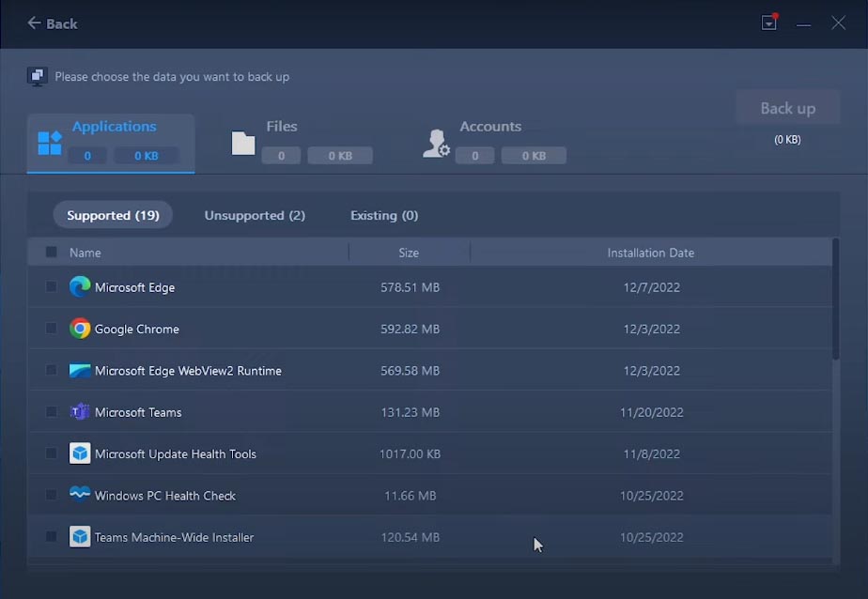Click the 'Microsoft Edge' name text
Screen dimensions: 868x599
click(x=134, y=287)
